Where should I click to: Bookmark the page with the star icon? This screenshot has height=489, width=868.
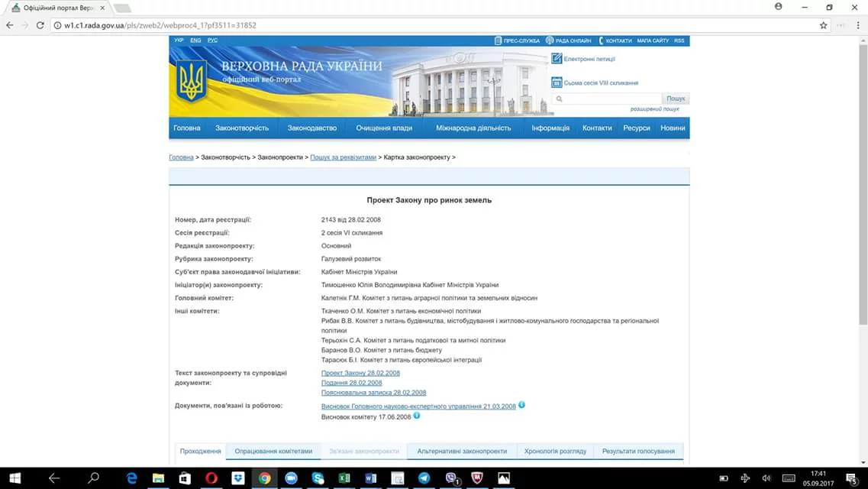823,25
